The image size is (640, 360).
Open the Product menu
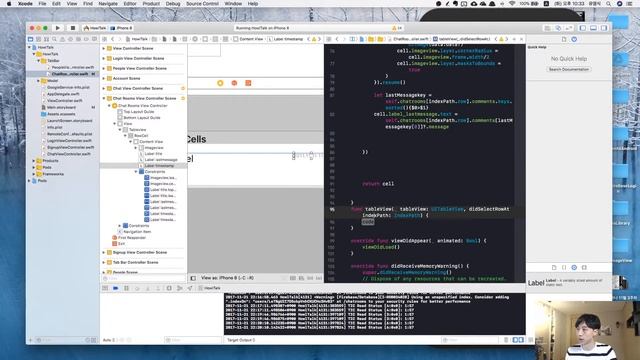[x=151, y=4]
